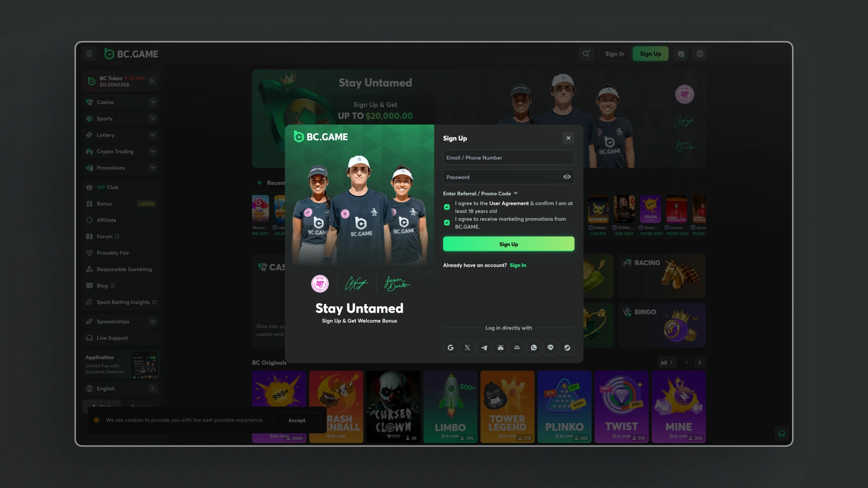868x488 pixels.
Task: Open the User Agreement link
Action: (509, 203)
